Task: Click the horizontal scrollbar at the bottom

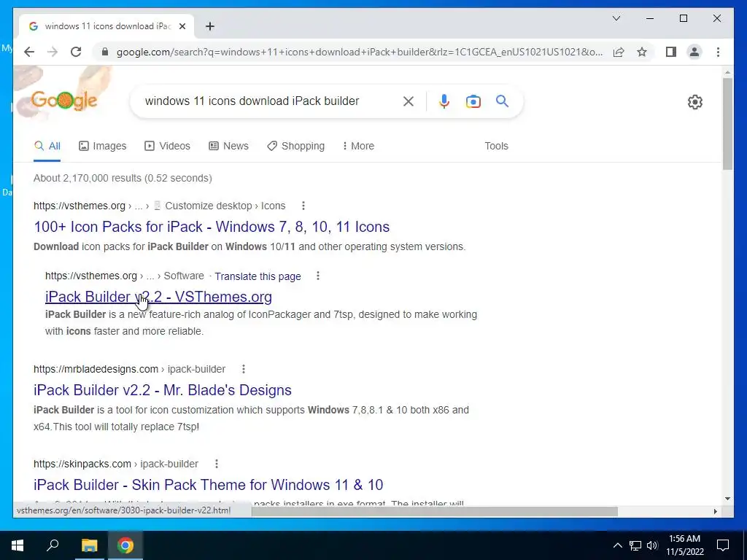Action: [x=435, y=511]
